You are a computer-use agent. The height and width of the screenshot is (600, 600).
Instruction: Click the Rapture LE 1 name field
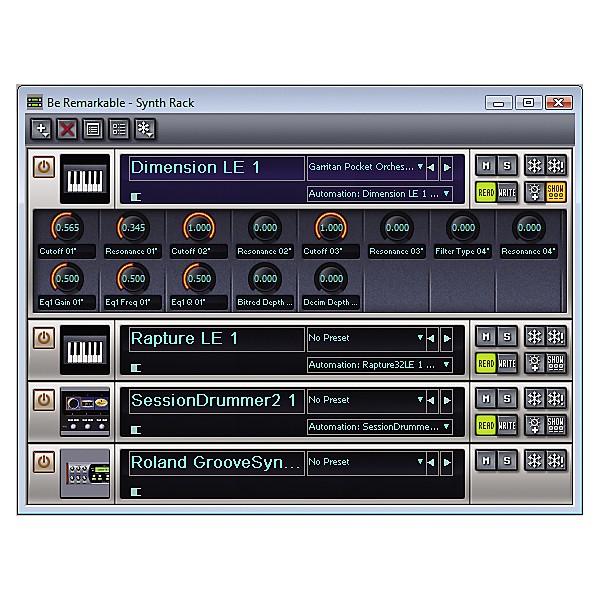click(217, 339)
